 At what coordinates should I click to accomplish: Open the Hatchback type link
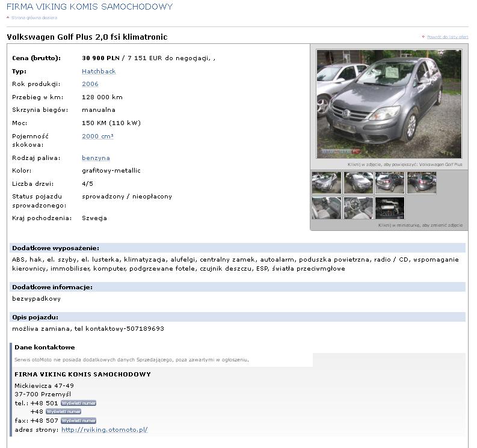point(99,71)
